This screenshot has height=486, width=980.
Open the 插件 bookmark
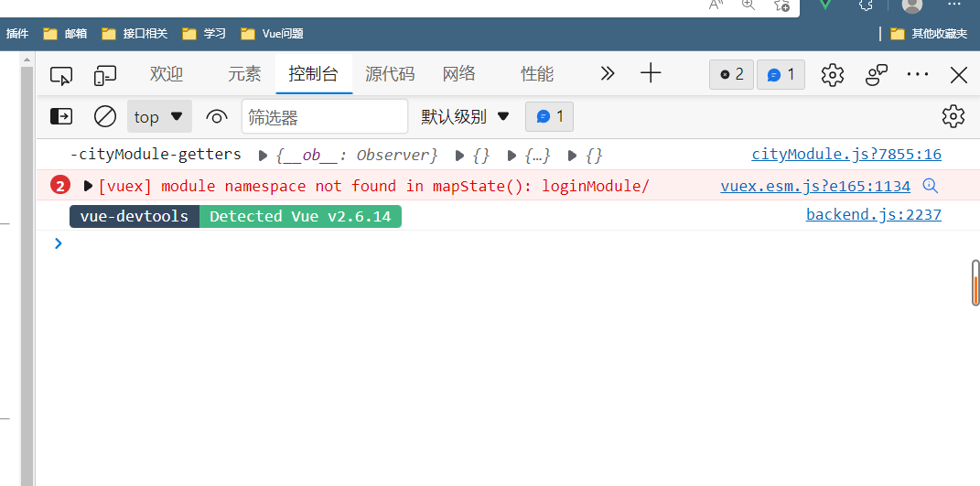click(17, 34)
